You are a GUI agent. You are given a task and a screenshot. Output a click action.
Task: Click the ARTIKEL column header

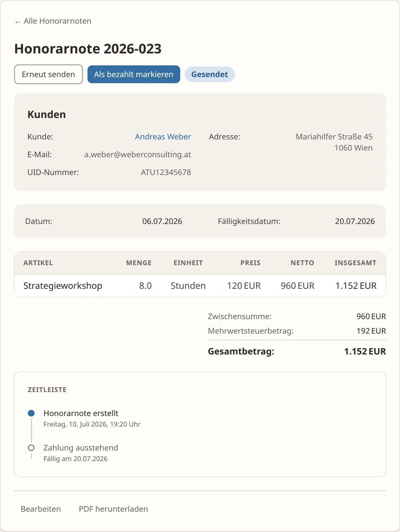[x=38, y=263]
